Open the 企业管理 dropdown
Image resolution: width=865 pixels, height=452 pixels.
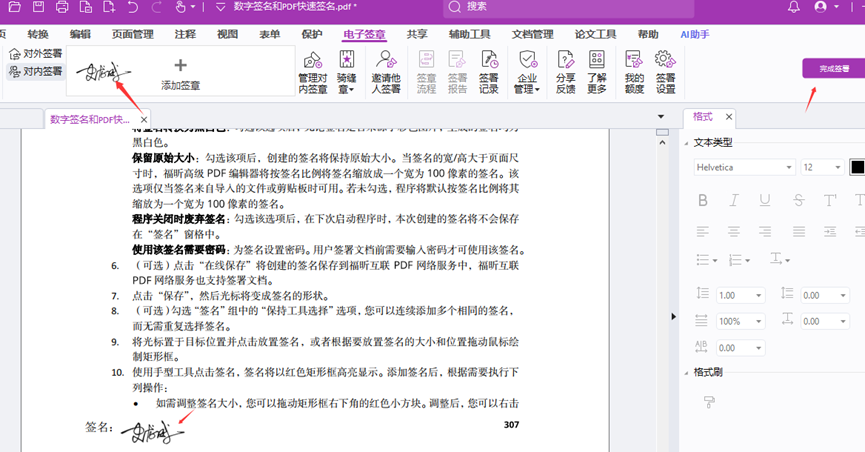tap(527, 71)
